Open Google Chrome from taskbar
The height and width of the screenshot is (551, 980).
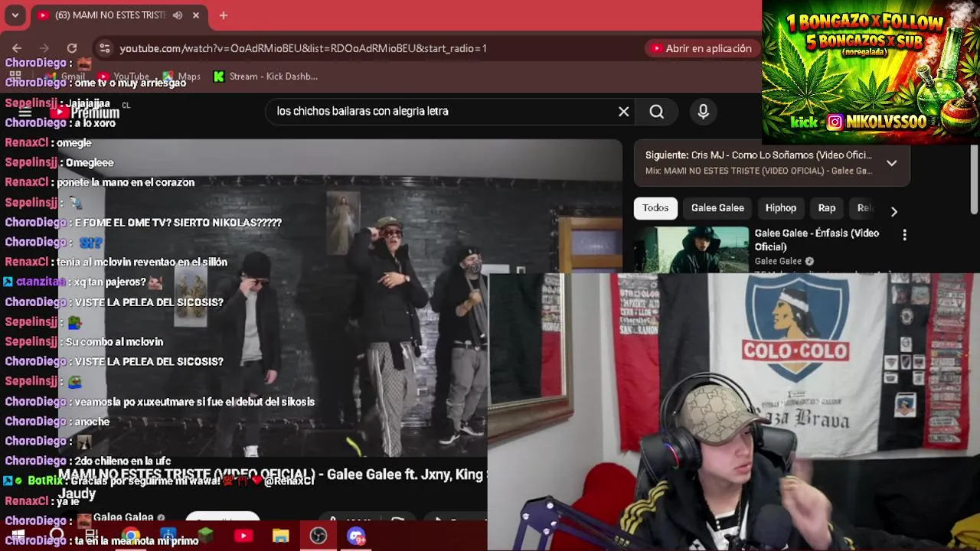pyautogui.click(x=131, y=536)
